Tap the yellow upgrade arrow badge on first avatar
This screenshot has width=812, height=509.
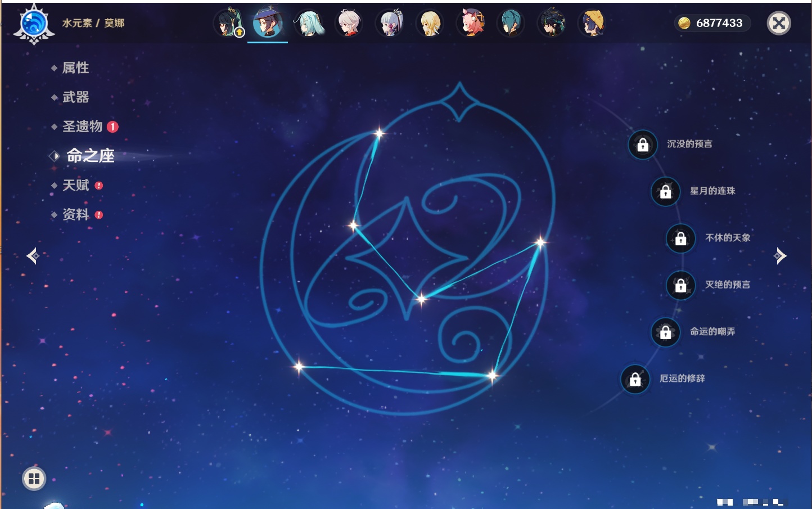[x=240, y=33]
